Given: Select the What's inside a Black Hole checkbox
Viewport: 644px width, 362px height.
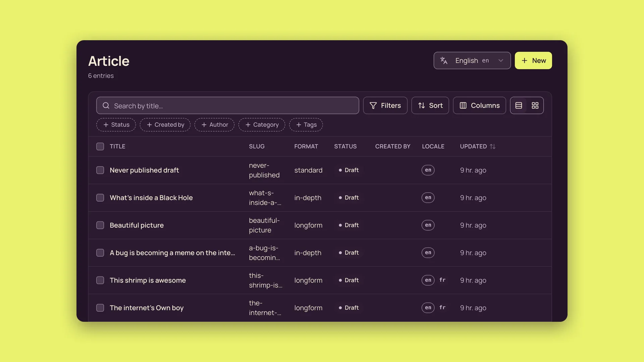Looking at the screenshot, I should 100,198.
